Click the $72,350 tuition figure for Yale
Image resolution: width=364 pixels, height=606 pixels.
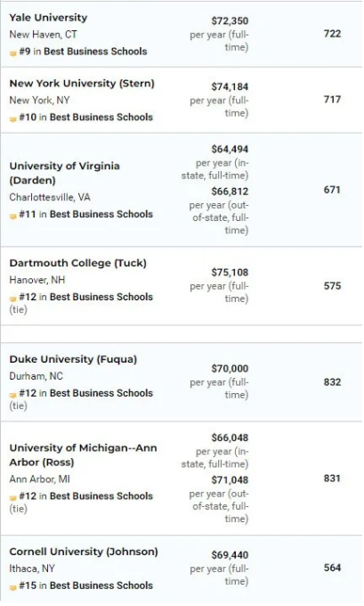point(230,20)
